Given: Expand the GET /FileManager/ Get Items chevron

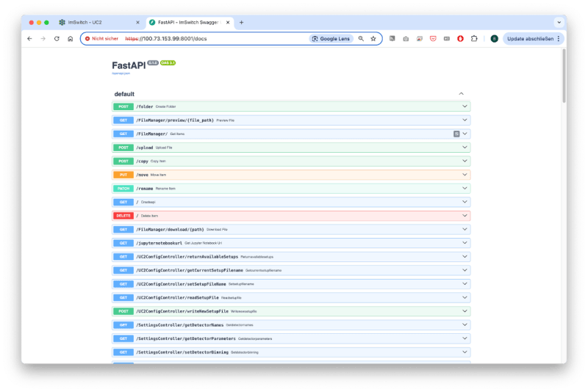Looking at the screenshot, I should 465,134.
